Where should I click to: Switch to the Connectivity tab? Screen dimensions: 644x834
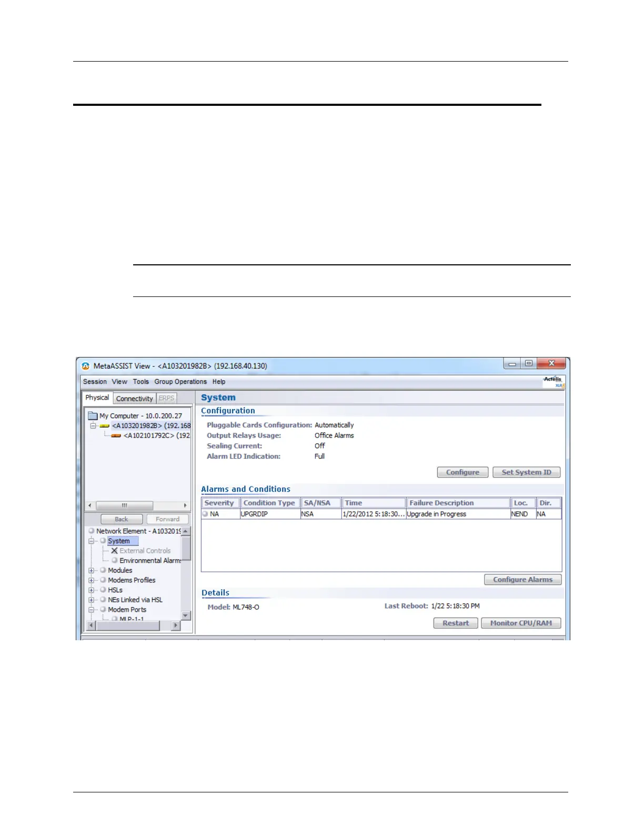pyautogui.click(x=135, y=399)
